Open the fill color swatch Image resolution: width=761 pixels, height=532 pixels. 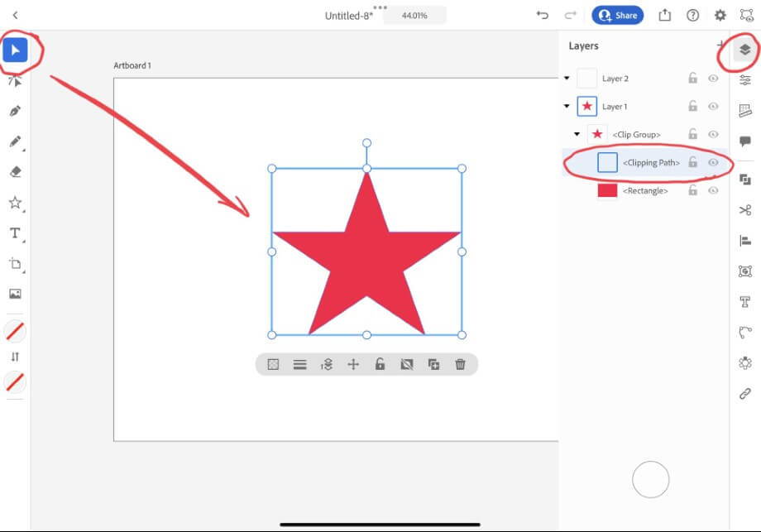[x=15, y=331]
